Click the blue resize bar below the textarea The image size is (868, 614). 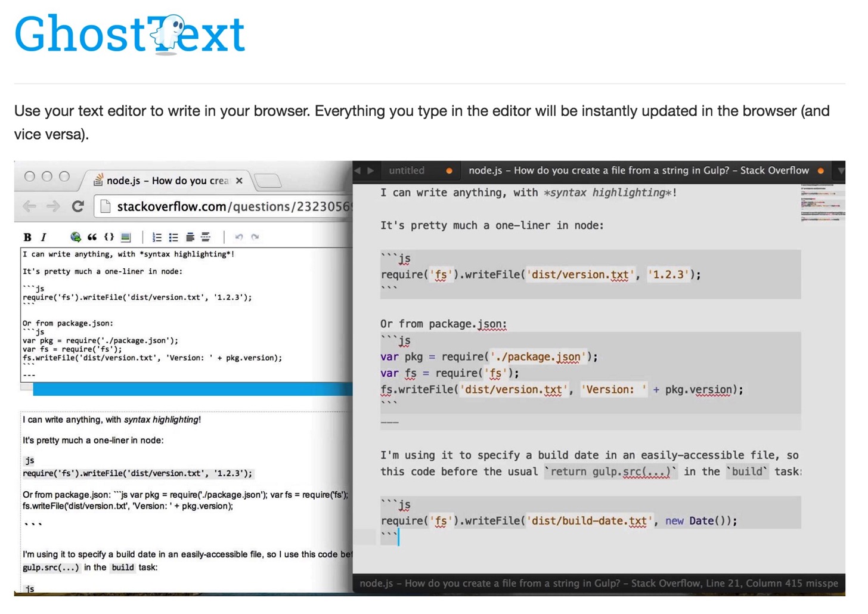pyautogui.click(x=193, y=389)
